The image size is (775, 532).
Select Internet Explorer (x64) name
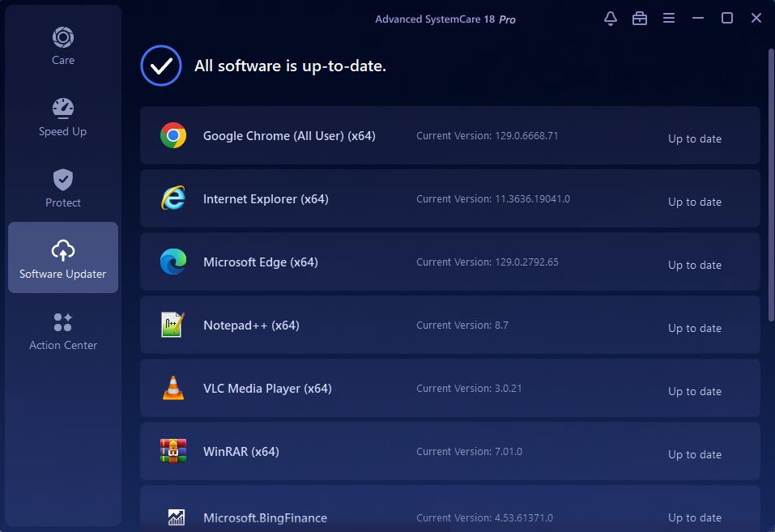266,199
